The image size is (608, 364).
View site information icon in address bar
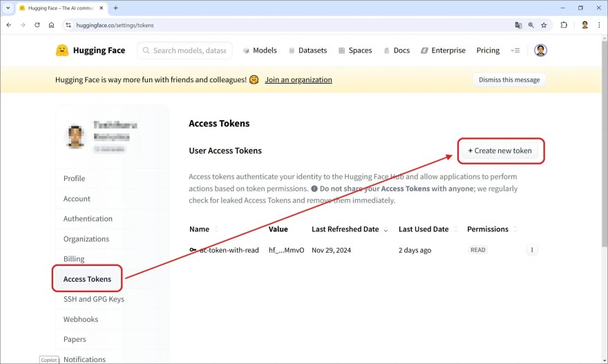click(x=68, y=25)
